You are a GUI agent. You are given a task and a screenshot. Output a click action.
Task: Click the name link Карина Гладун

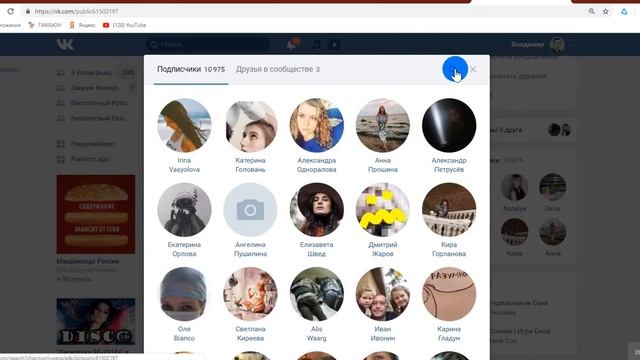point(449,333)
